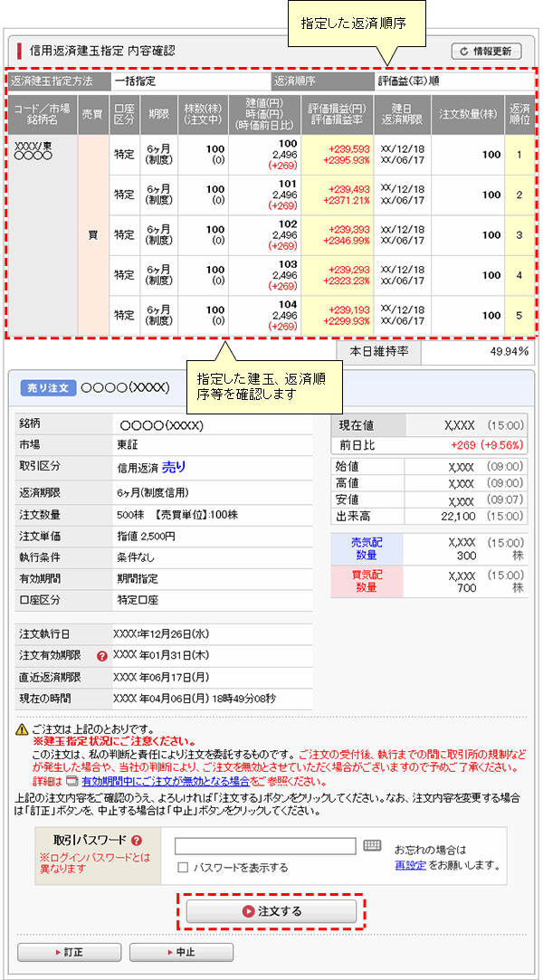Click help icon next to 取引パスワード

point(137,841)
